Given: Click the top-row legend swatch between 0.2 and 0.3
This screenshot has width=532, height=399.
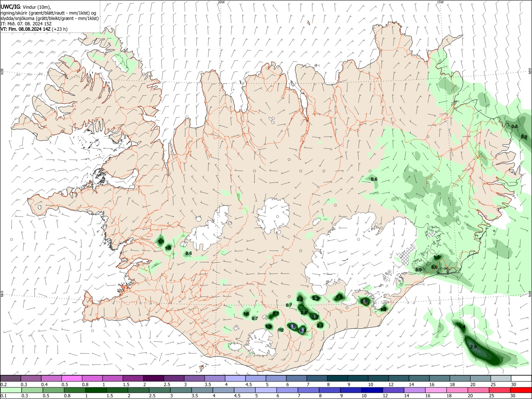Looking at the screenshot, I should [10, 378].
